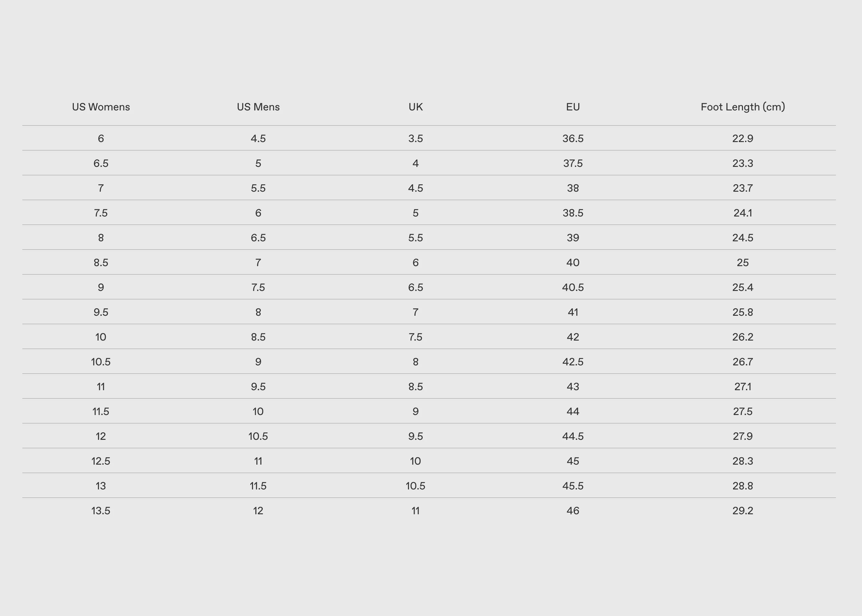Screen dimensions: 862x616
Task: Select EU size 42 cell
Action: click(573, 337)
